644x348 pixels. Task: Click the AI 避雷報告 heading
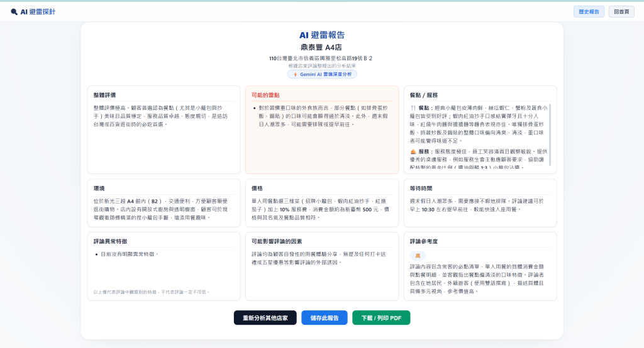(x=322, y=35)
